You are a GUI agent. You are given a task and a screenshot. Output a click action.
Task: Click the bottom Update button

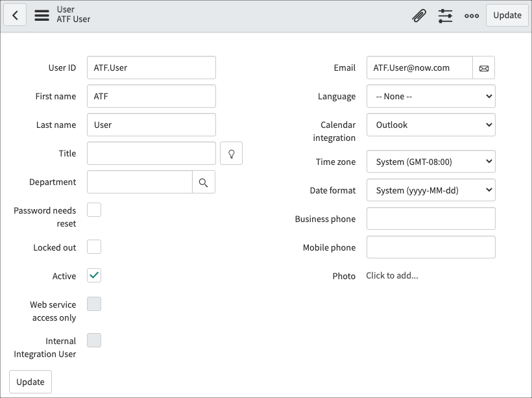click(30, 381)
